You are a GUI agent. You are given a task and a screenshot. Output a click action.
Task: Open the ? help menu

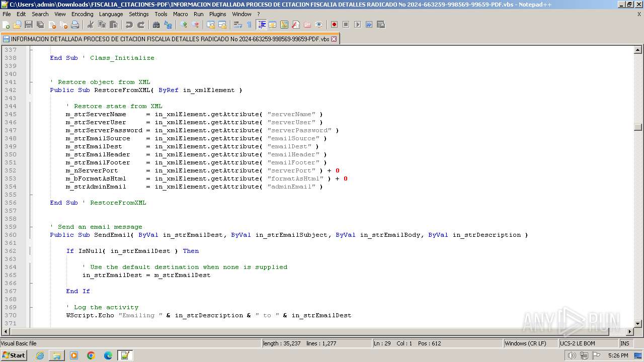[x=259, y=14]
